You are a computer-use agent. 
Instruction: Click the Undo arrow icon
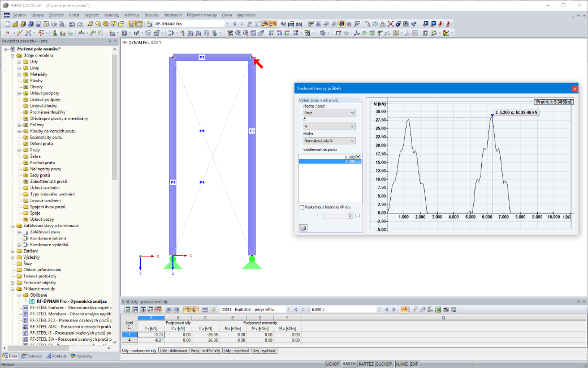pyautogui.click(x=72, y=24)
